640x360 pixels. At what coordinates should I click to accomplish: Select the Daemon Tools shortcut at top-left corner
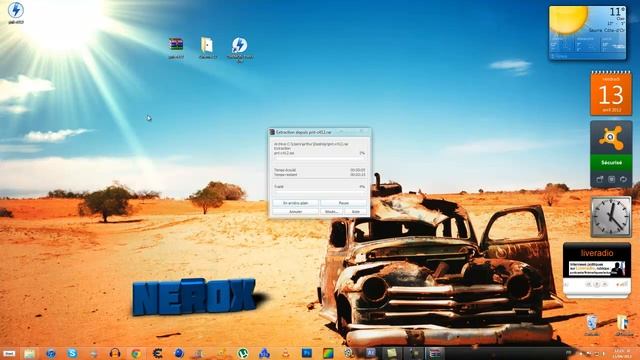[16, 12]
